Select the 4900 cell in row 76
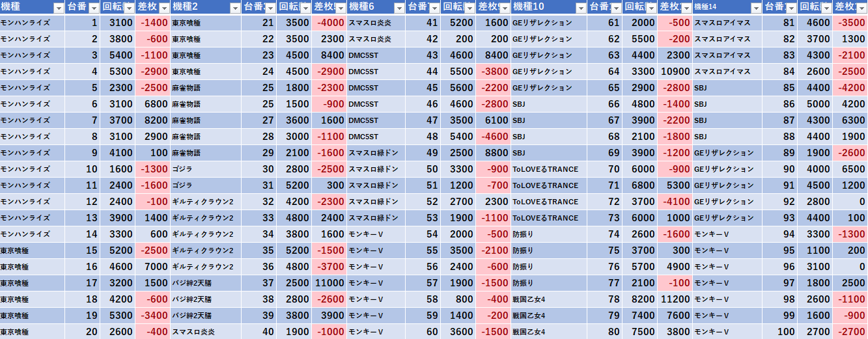Screen dimensions: 868x339 (x=675, y=267)
